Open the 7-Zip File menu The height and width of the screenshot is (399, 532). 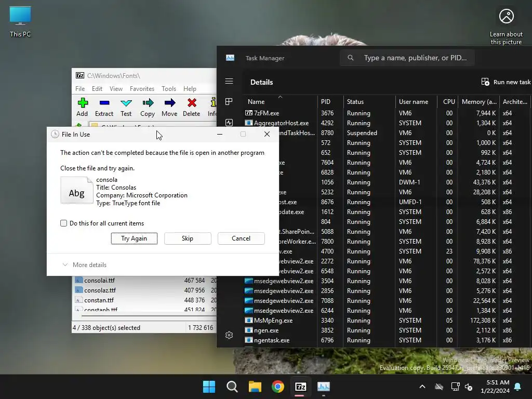[x=80, y=89]
